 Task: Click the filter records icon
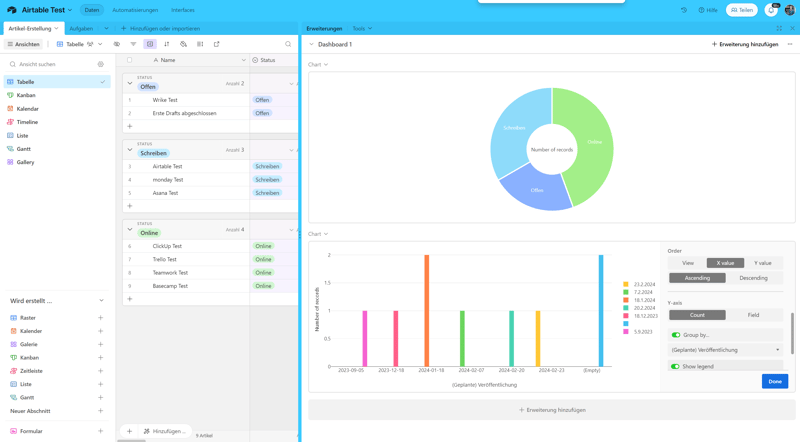point(133,44)
